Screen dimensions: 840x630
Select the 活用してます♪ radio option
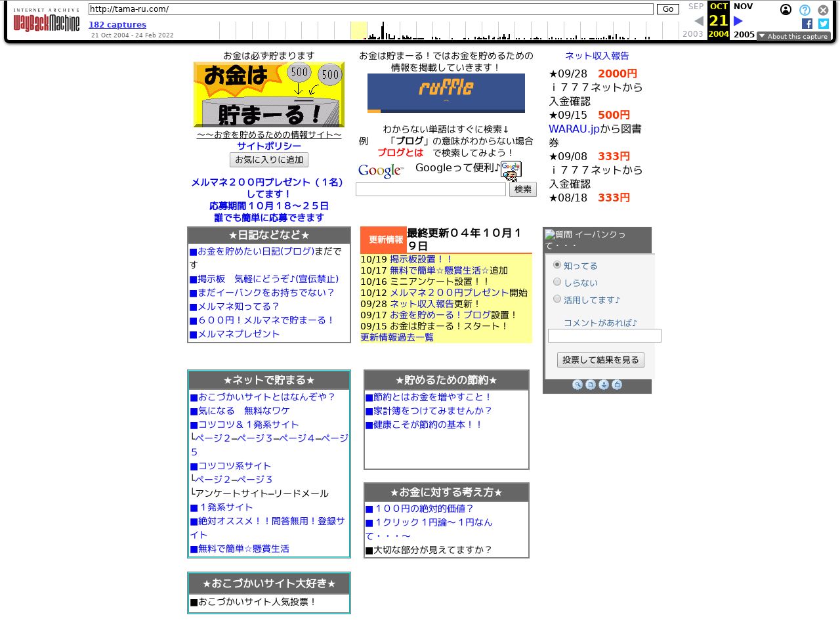557,299
